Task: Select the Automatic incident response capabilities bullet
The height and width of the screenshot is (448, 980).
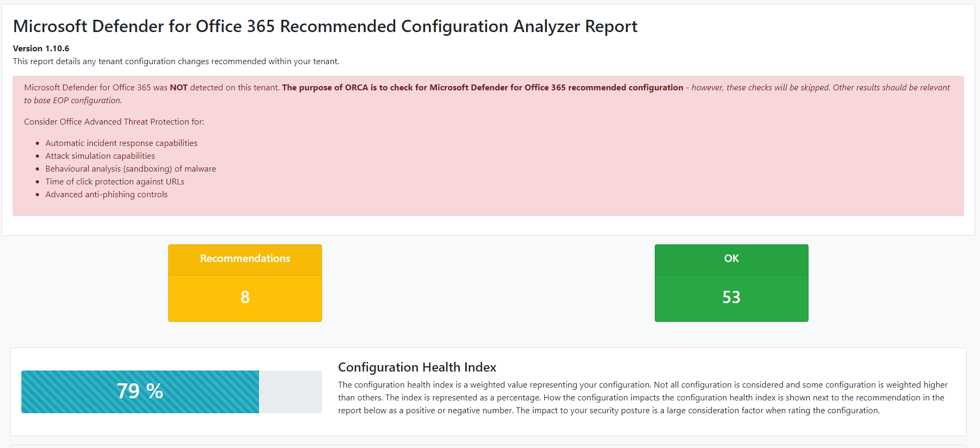Action: click(x=121, y=143)
